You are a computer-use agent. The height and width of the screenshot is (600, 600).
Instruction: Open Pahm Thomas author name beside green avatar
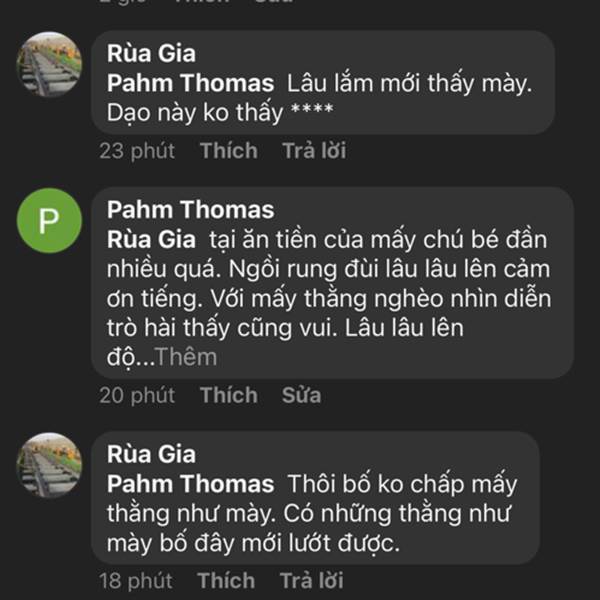[190, 210]
